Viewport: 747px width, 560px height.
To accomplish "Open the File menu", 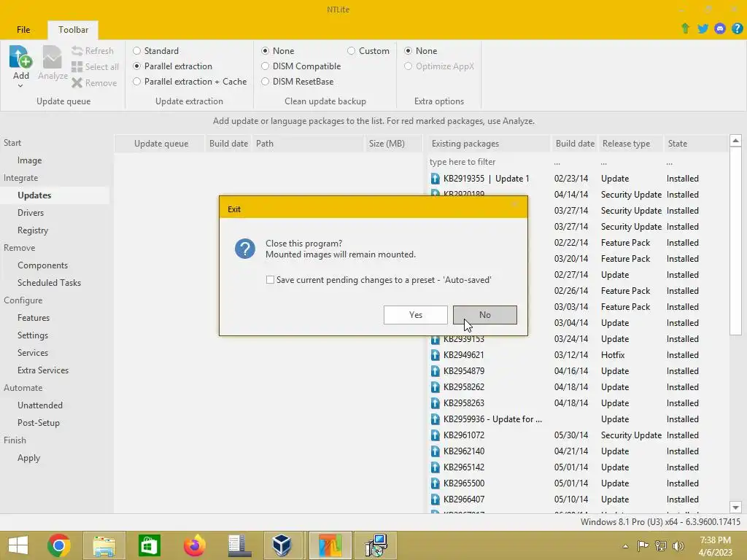I will coord(23,29).
